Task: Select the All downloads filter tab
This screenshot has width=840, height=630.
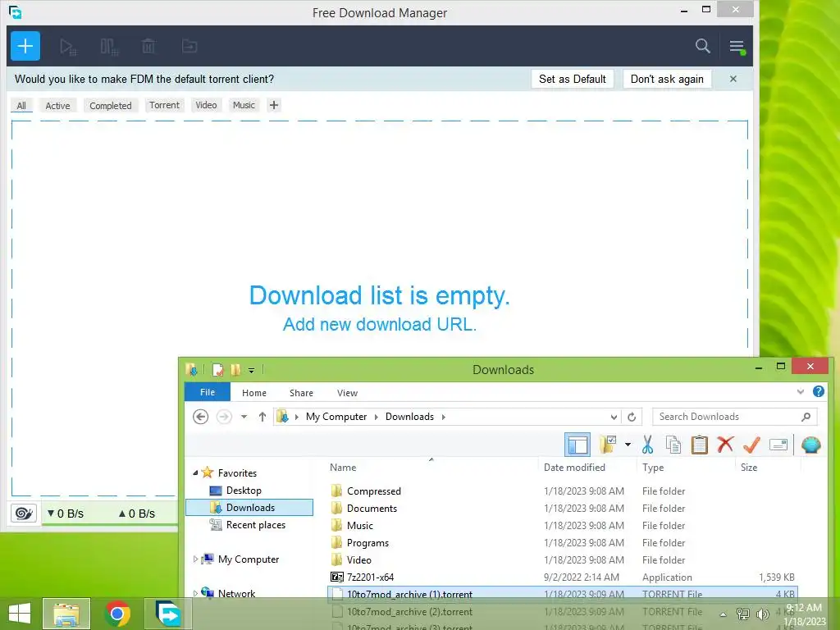Action: [x=21, y=106]
